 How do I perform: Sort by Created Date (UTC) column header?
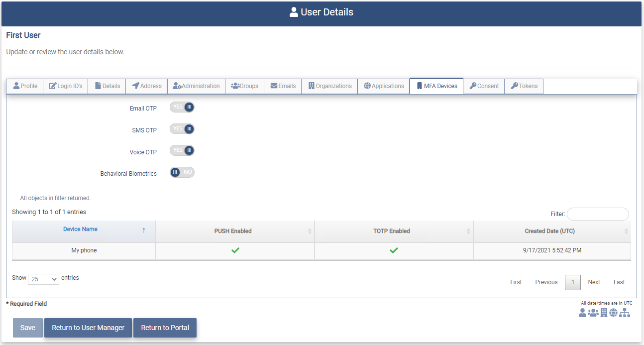click(x=552, y=231)
